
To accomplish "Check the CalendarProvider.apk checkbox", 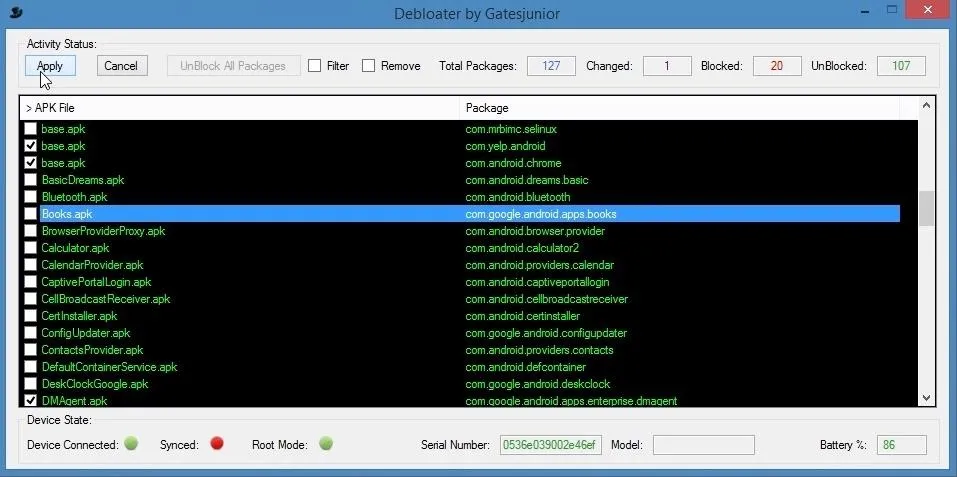I will (x=30, y=265).
